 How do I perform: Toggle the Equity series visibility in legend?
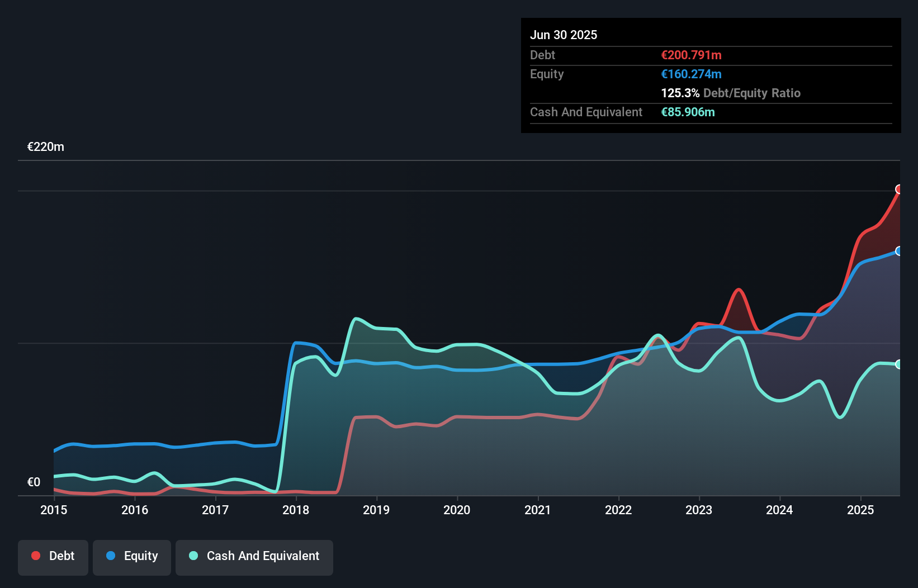pyautogui.click(x=131, y=556)
